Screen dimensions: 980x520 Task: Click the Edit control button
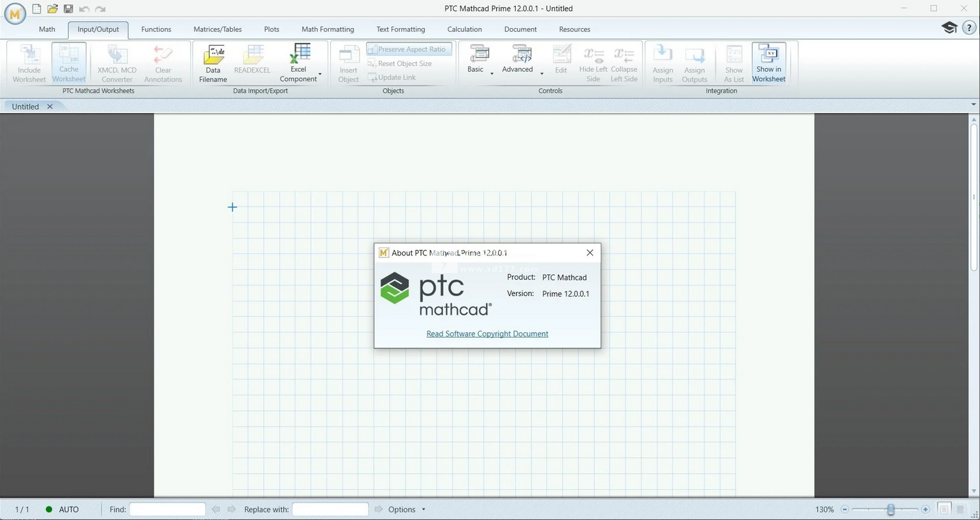coord(561,59)
